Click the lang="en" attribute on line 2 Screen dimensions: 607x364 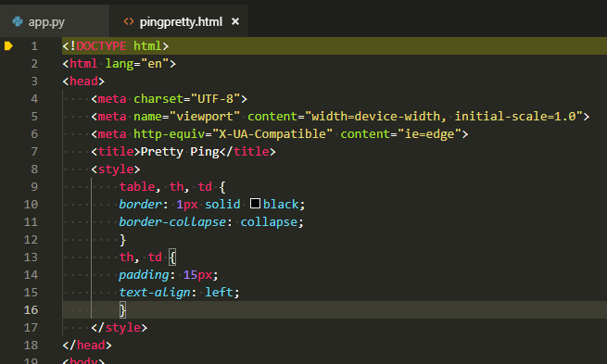coord(137,63)
